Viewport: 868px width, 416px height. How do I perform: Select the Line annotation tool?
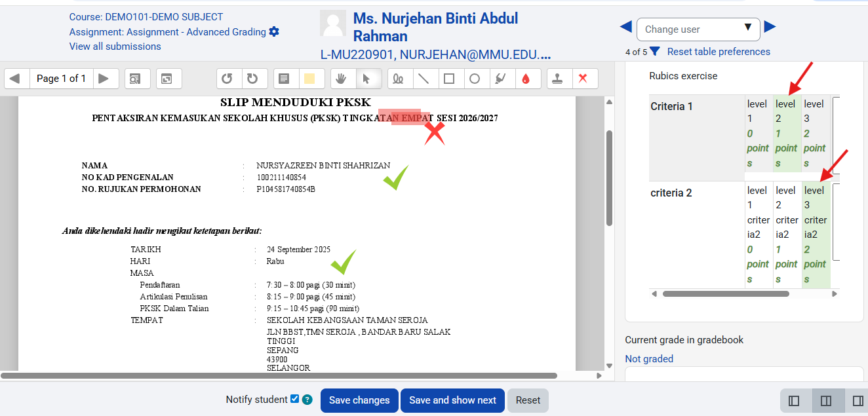(424, 79)
